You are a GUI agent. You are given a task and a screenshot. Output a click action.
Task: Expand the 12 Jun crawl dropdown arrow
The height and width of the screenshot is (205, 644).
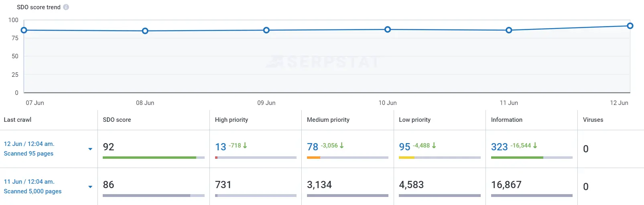[90, 149]
